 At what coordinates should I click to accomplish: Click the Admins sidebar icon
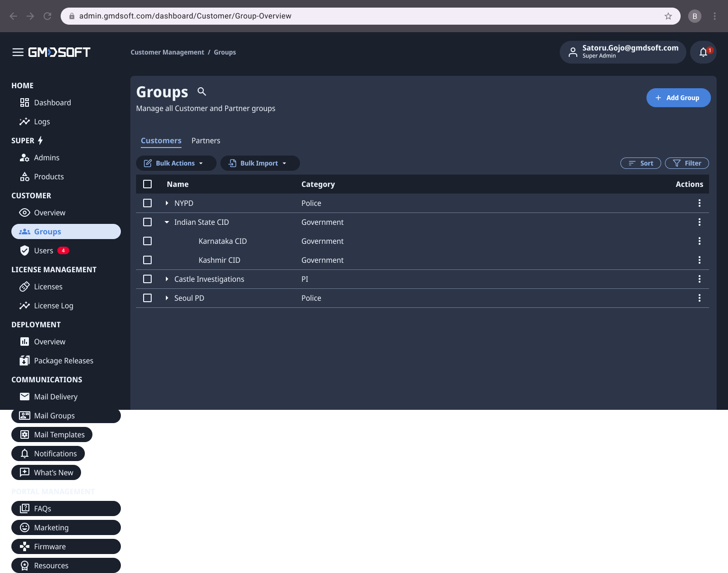point(25,157)
